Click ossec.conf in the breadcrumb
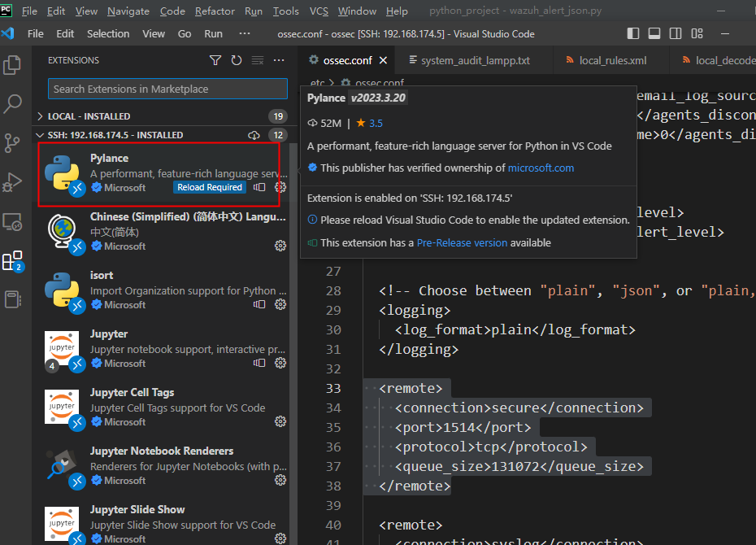This screenshot has height=545, width=756. [380, 83]
